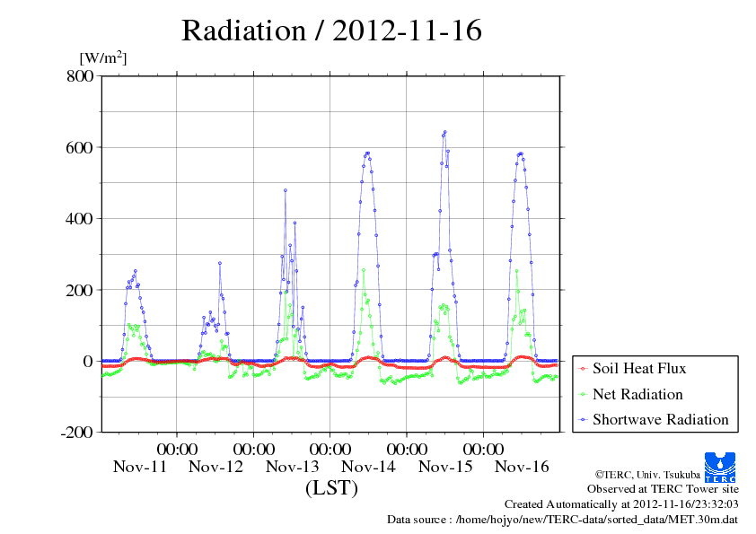Click the blue Shortwave Radiation legend marker
The height and width of the screenshot is (534, 756).
[583, 420]
